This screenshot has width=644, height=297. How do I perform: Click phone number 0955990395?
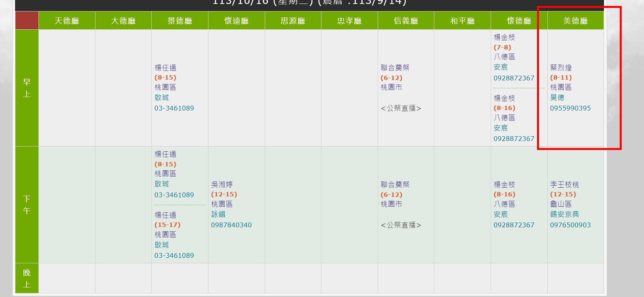click(570, 108)
